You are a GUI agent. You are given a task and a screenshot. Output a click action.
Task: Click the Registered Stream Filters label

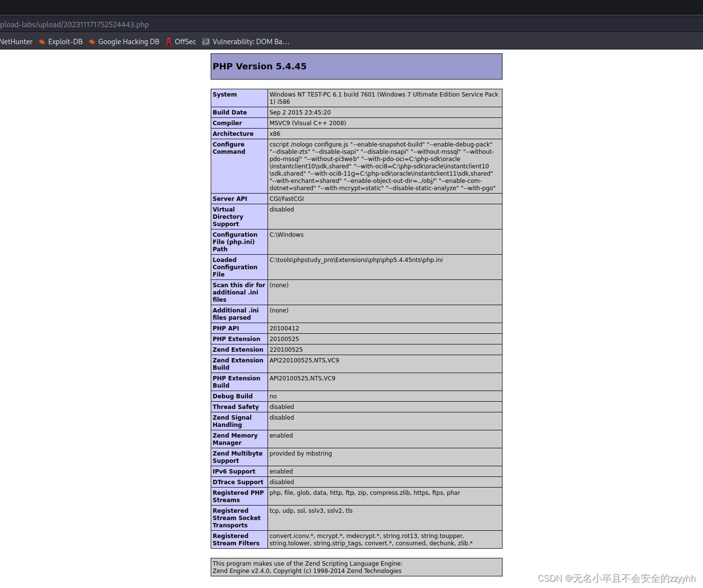tap(236, 539)
